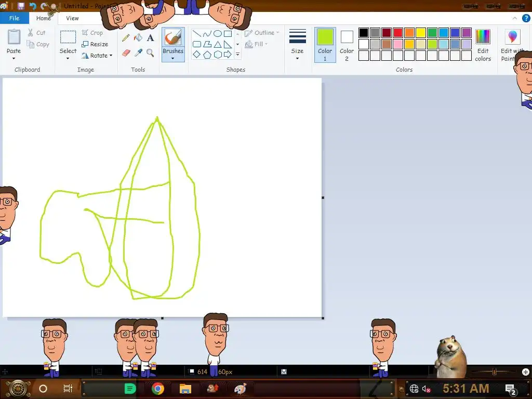
Task: Choose the Rectangle shape
Action: point(228,34)
